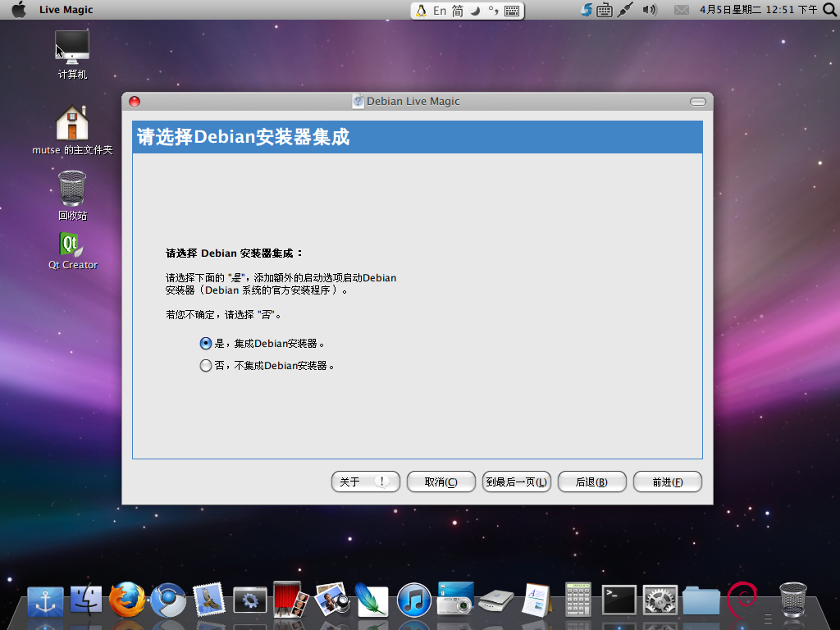Toggle the punctuation mode indicator
Viewport: 840px width, 630px height.
tap(493, 10)
